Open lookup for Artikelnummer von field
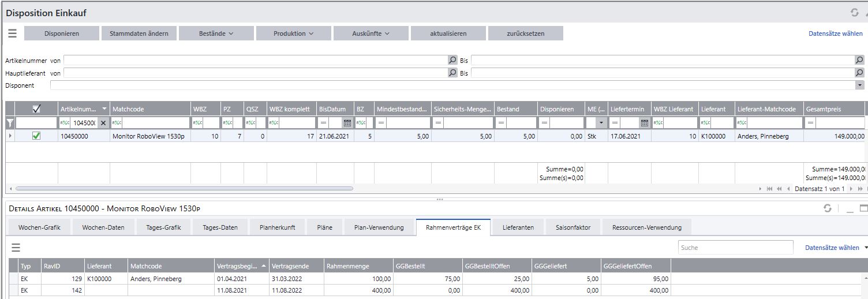The width and height of the screenshot is (868, 299). click(x=452, y=60)
